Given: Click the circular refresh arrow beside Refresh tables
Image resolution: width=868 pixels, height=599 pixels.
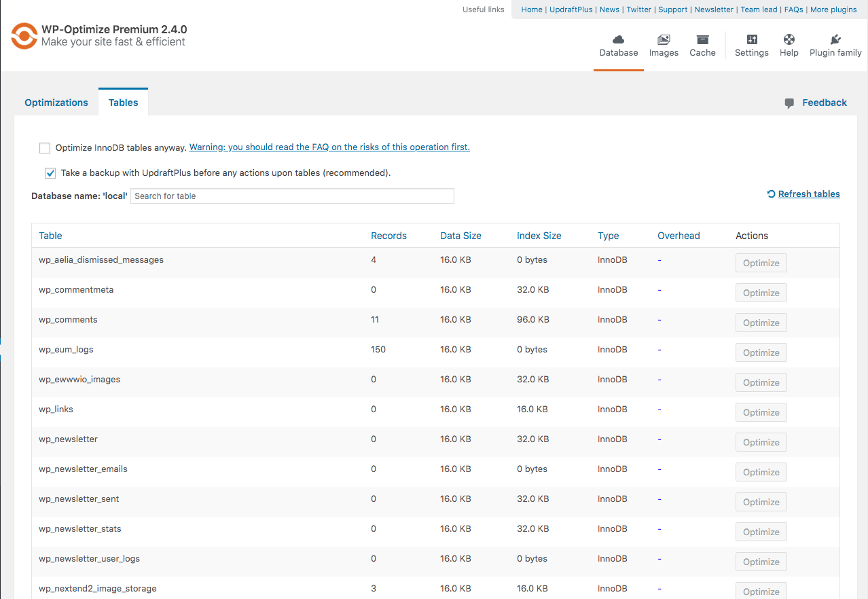Looking at the screenshot, I should pyautogui.click(x=770, y=194).
